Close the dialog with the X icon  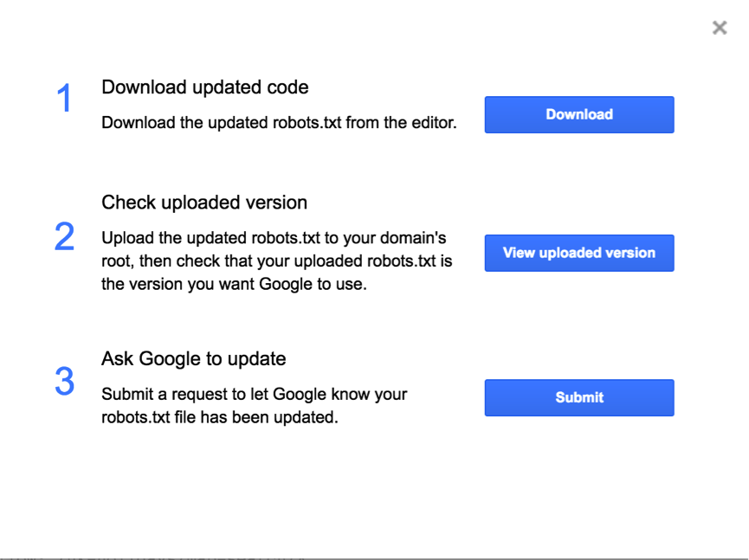[x=720, y=28]
